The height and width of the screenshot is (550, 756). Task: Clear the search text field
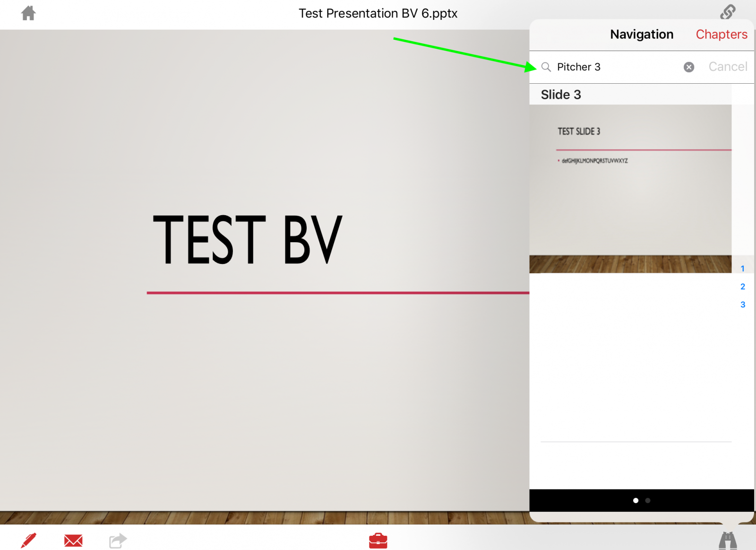coord(689,67)
